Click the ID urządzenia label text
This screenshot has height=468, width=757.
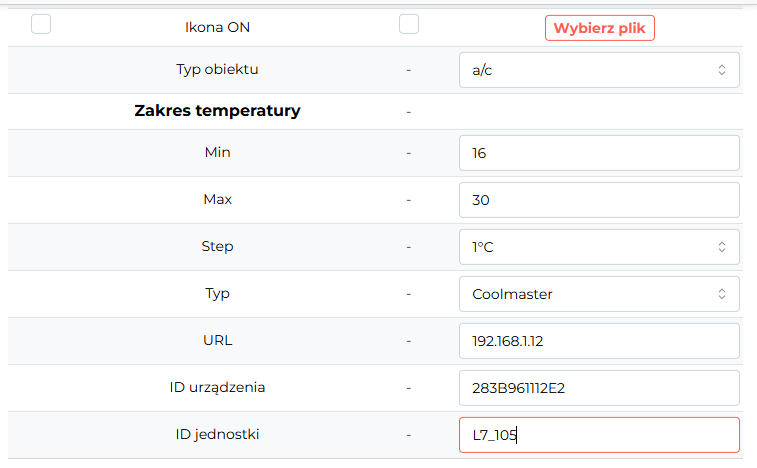click(x=217, y=387)
